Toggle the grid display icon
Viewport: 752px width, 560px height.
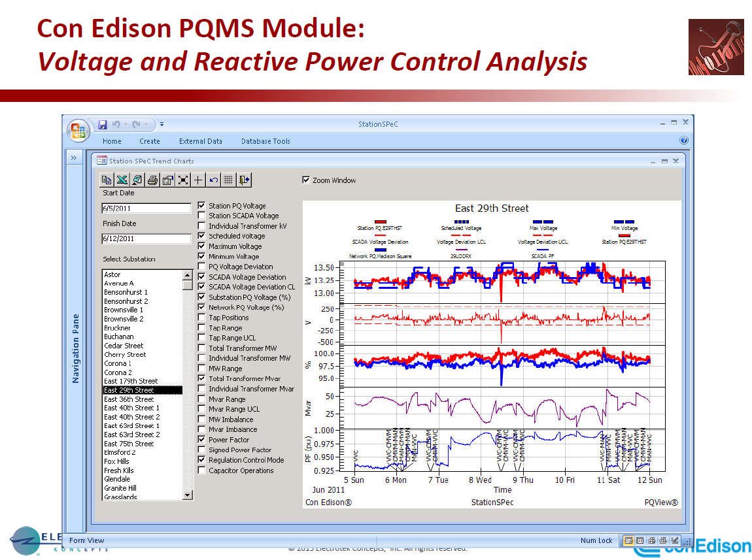(x=229, y=180)
